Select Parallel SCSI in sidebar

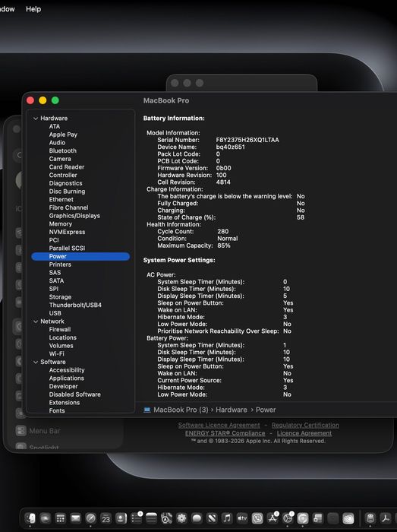coord(67,249)
